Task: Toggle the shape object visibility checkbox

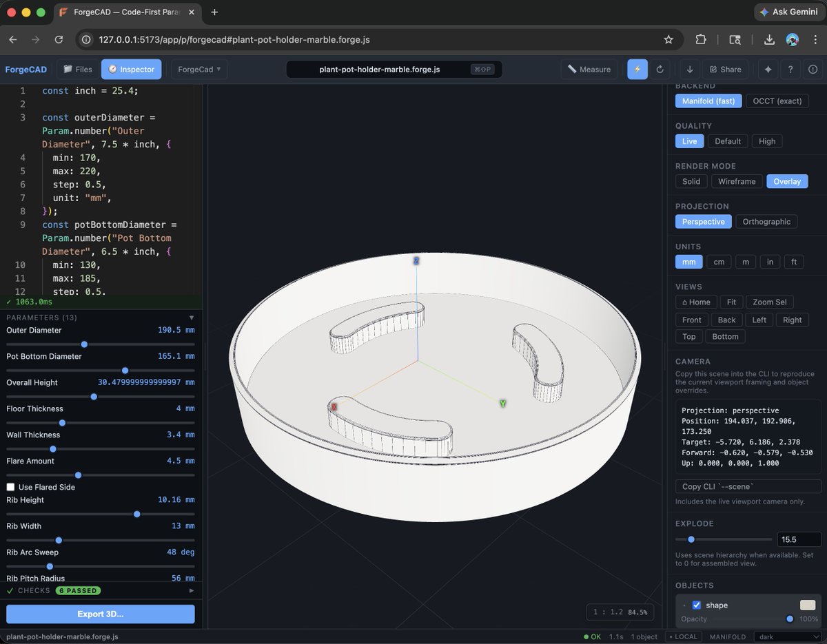Action: [x=697, y=605]
